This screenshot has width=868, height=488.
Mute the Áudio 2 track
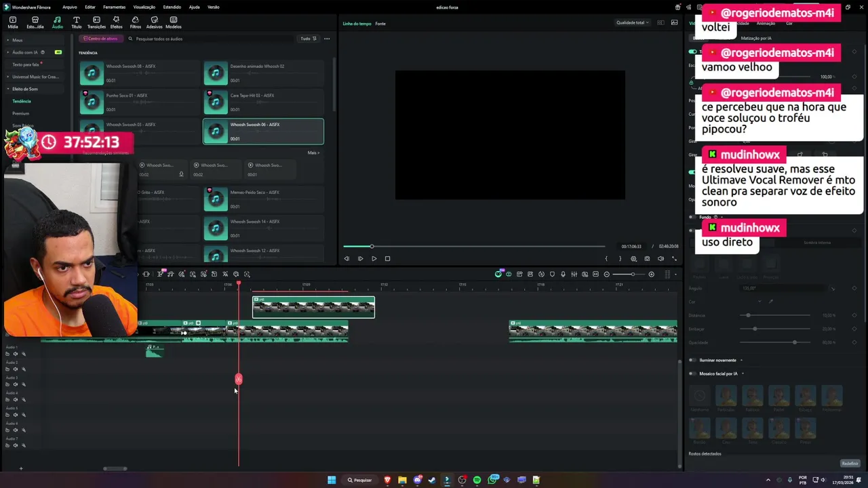(16, 369)
